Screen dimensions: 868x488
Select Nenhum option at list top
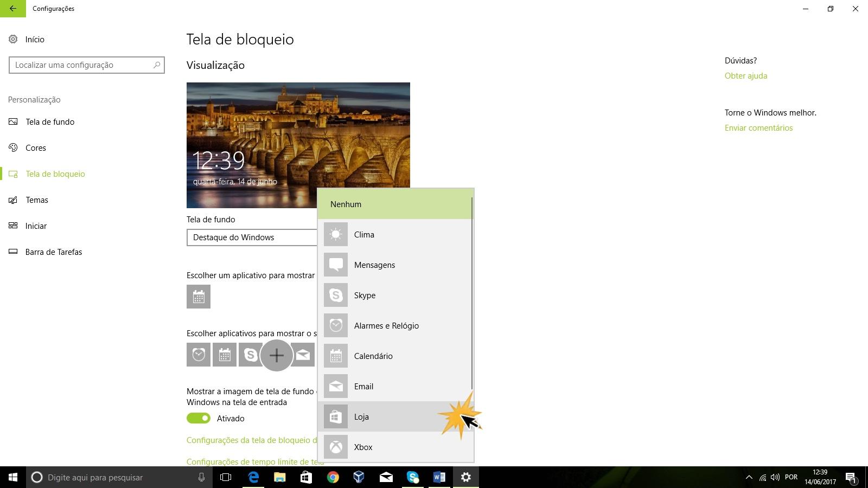coord(395,204)
